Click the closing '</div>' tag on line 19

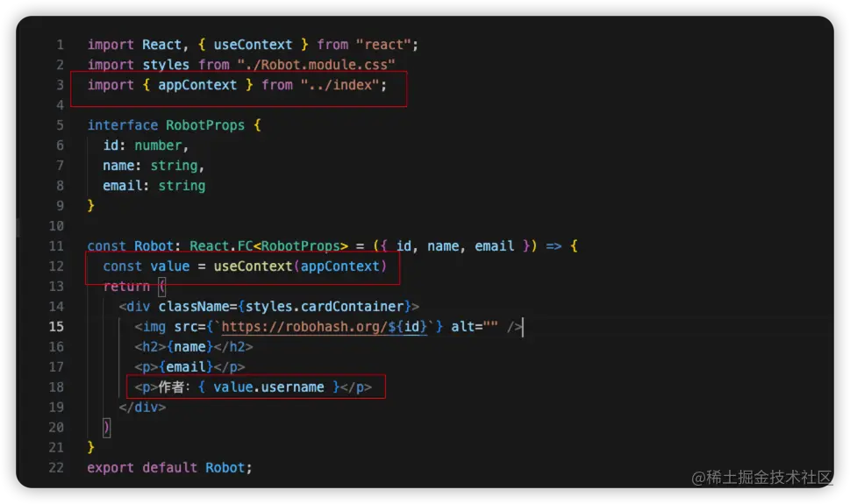143,407
